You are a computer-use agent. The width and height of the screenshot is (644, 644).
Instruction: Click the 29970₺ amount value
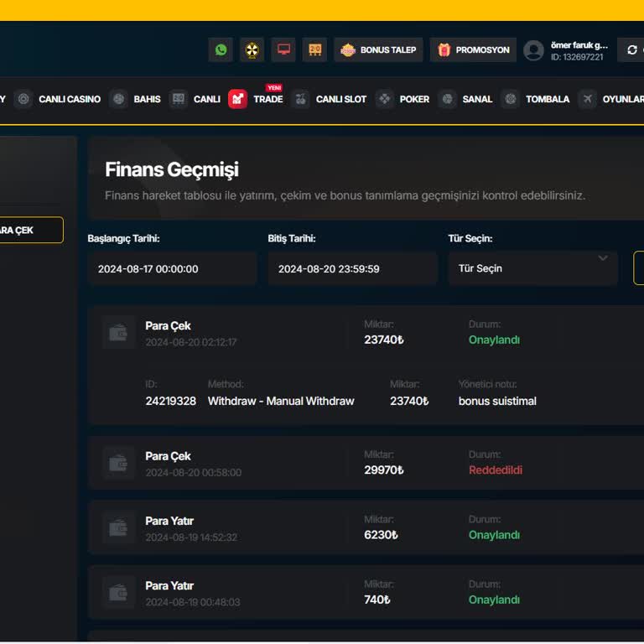coord(383,470)
